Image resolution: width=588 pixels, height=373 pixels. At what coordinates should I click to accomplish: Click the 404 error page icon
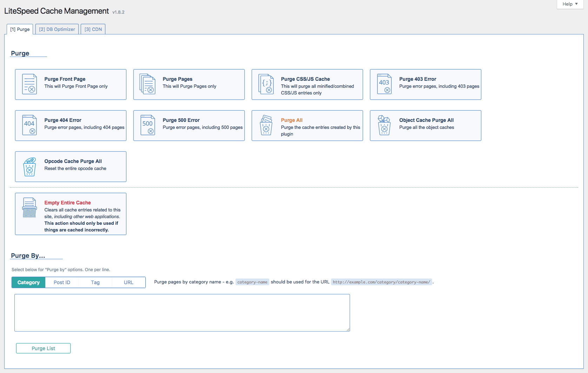(x=29, y=125)
